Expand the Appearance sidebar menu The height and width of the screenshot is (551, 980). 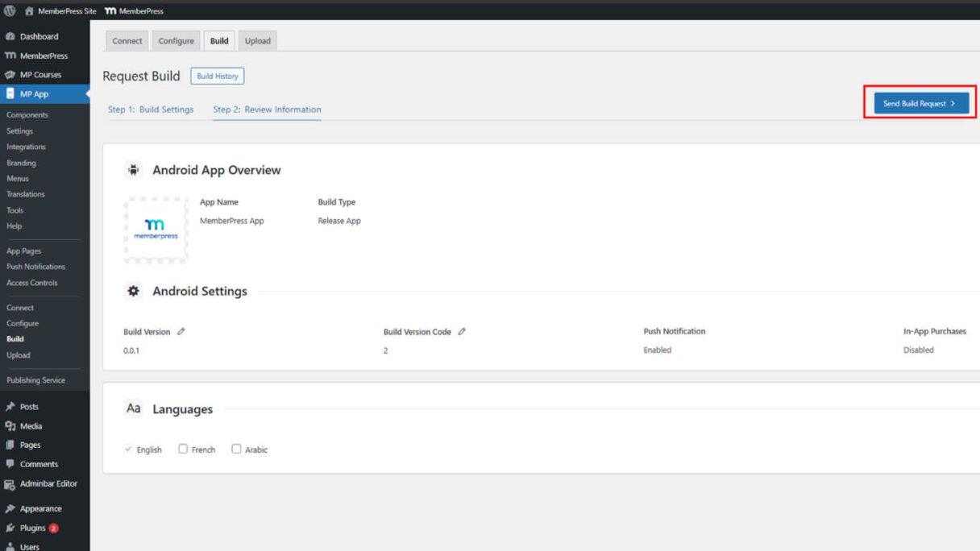40,508
